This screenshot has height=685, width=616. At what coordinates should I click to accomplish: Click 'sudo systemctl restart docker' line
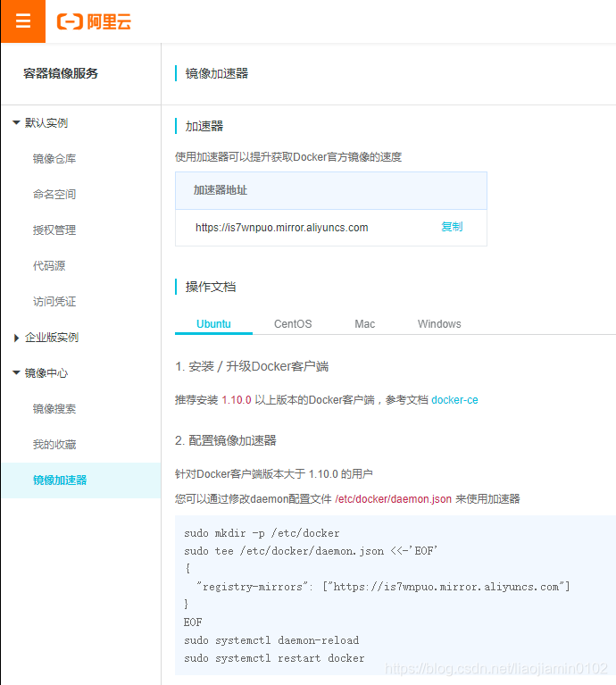point(274,658)
